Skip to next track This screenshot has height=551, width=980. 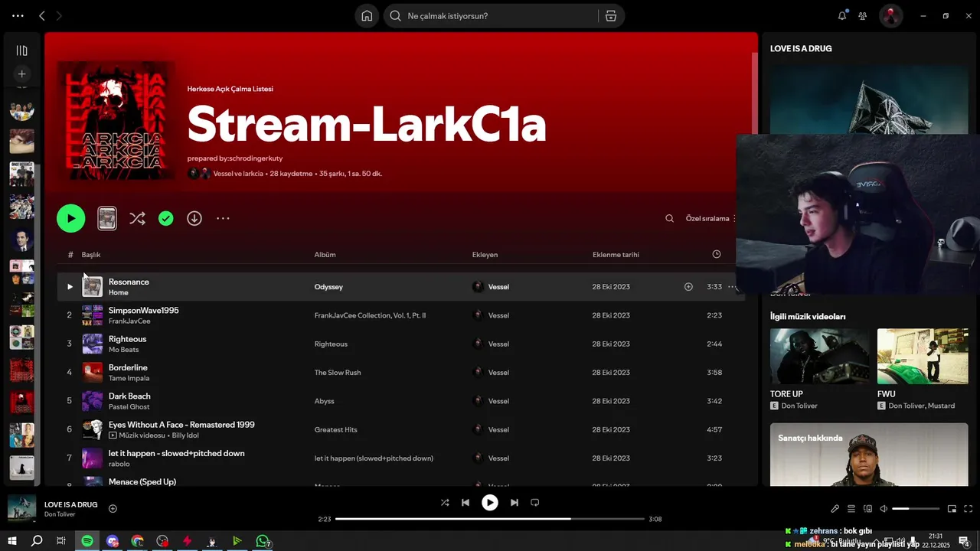[x=514, y=503]
